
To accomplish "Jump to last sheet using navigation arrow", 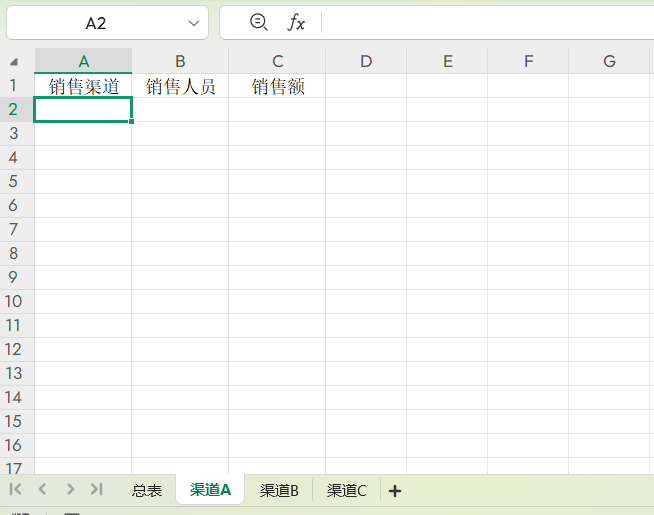I will [x=96, y=489].
